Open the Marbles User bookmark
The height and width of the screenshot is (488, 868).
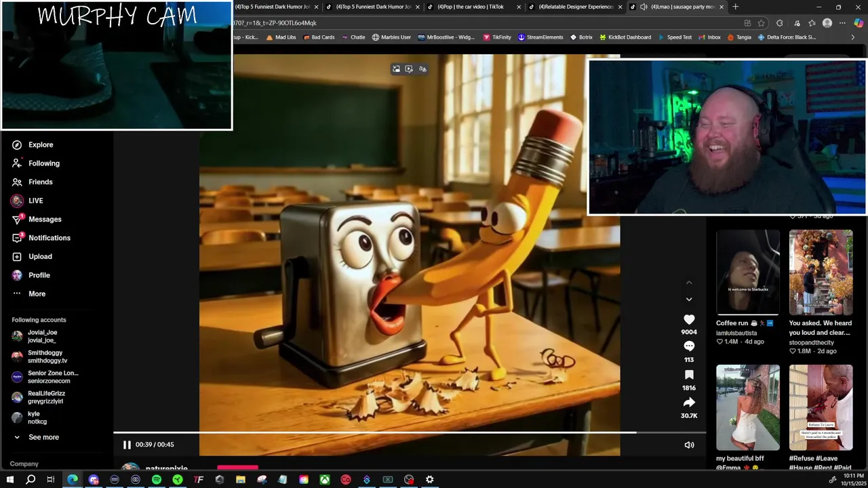click(391, 37)
